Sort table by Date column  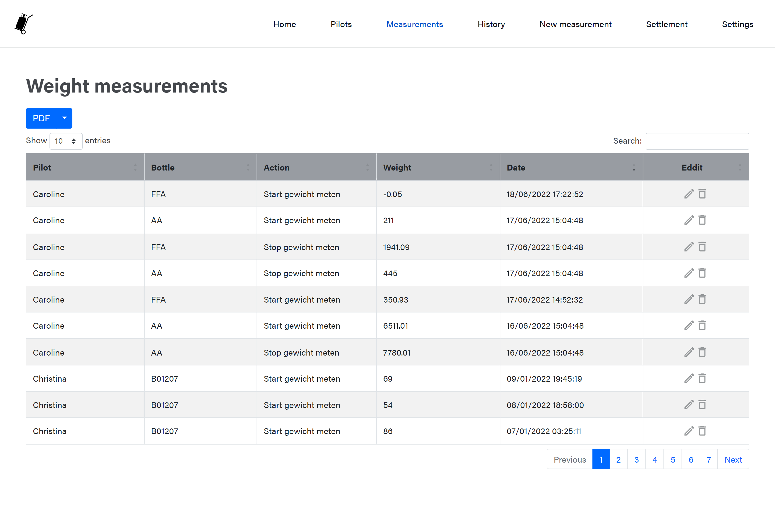tap(571, 167)
